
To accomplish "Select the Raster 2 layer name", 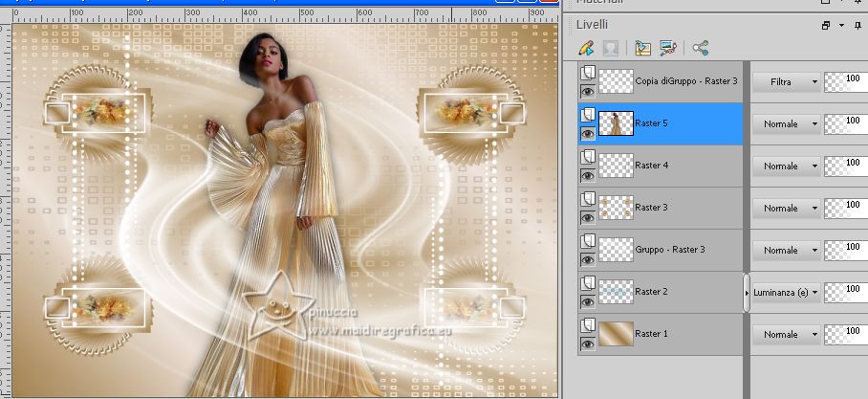I will click(x=651, y=292).
